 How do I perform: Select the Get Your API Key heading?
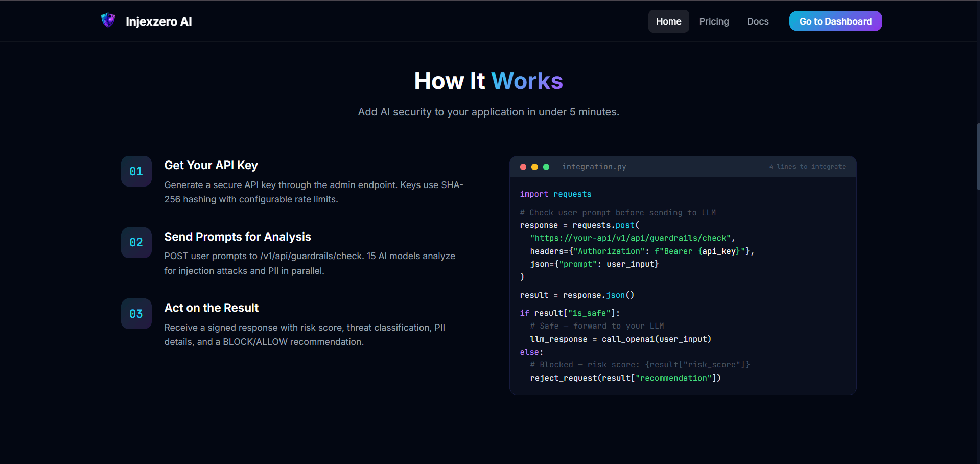tap(211, 165)
